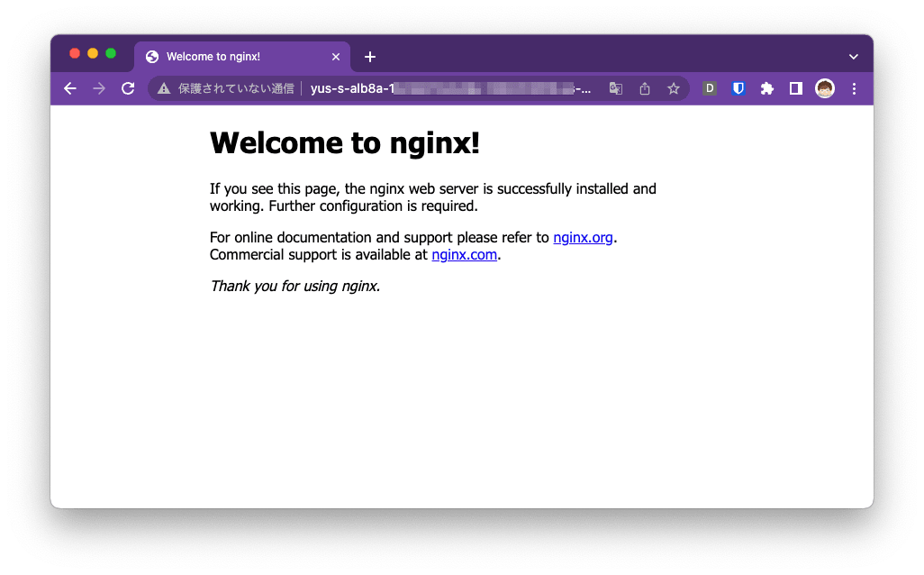Open the Chrome three-dot menu
The height and width of the screenshot is (575, 924).
(x=854, y=88)
